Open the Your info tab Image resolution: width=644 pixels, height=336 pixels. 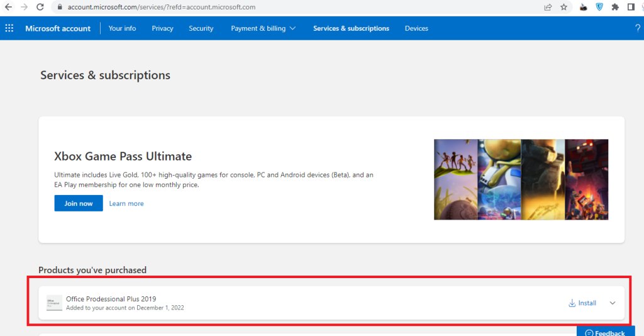point(122,28)
